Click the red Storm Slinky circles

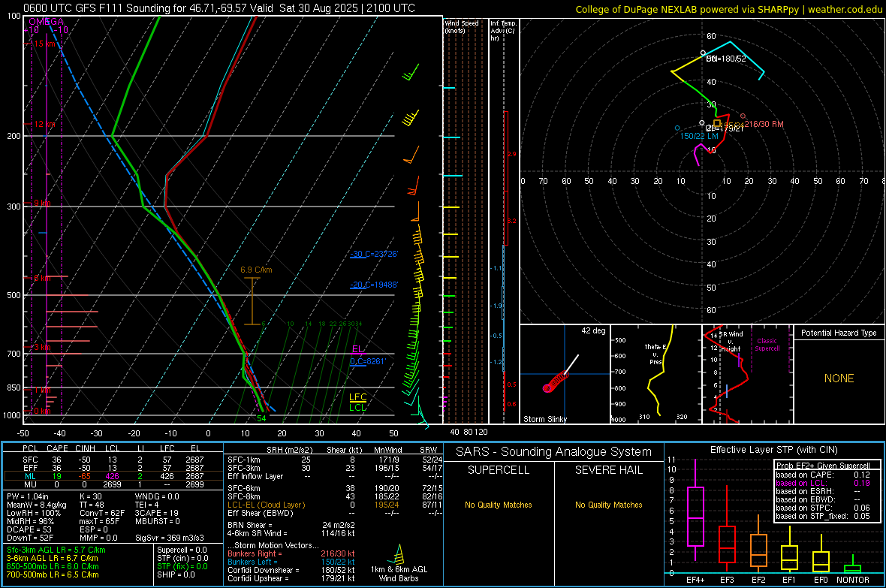pyautogui.click(x=555, y=381)
